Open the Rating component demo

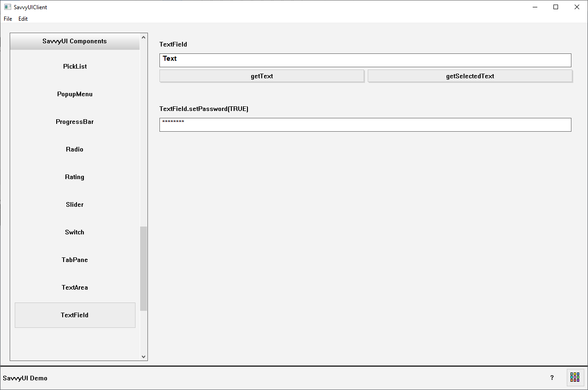[x=75, y=177]
